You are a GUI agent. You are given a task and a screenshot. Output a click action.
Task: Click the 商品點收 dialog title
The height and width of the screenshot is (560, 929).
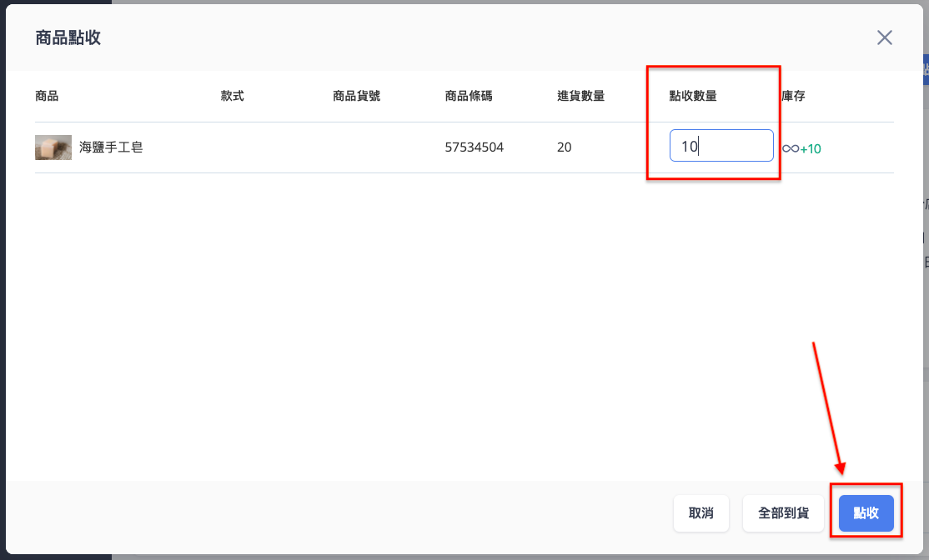(x=68, y=37)
